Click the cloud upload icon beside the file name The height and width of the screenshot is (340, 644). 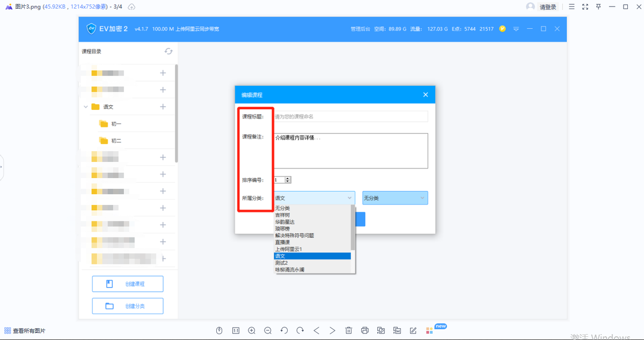tap(132, 7)
